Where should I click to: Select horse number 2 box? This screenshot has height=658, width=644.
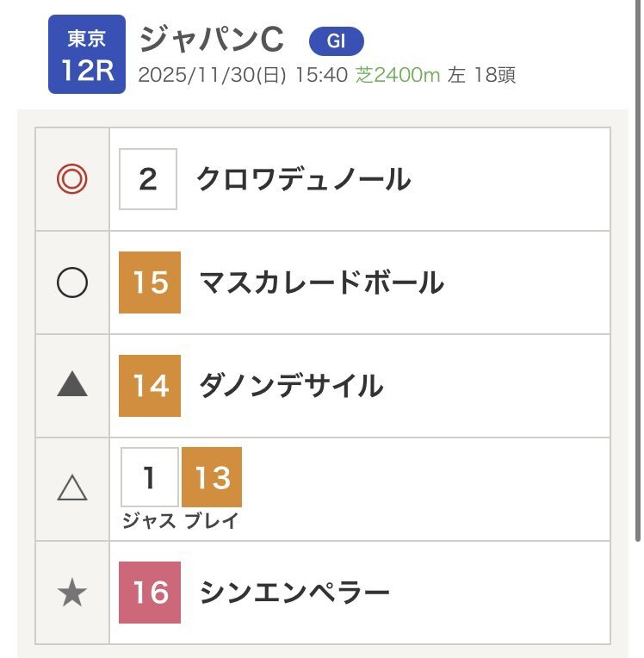(148, 179)
